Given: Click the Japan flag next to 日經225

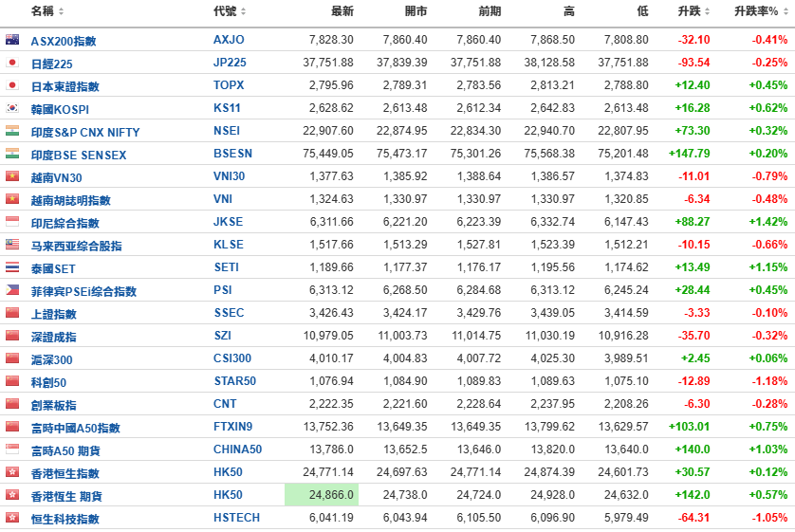Looking at the screenshot, I should click(x=12, y=63).
